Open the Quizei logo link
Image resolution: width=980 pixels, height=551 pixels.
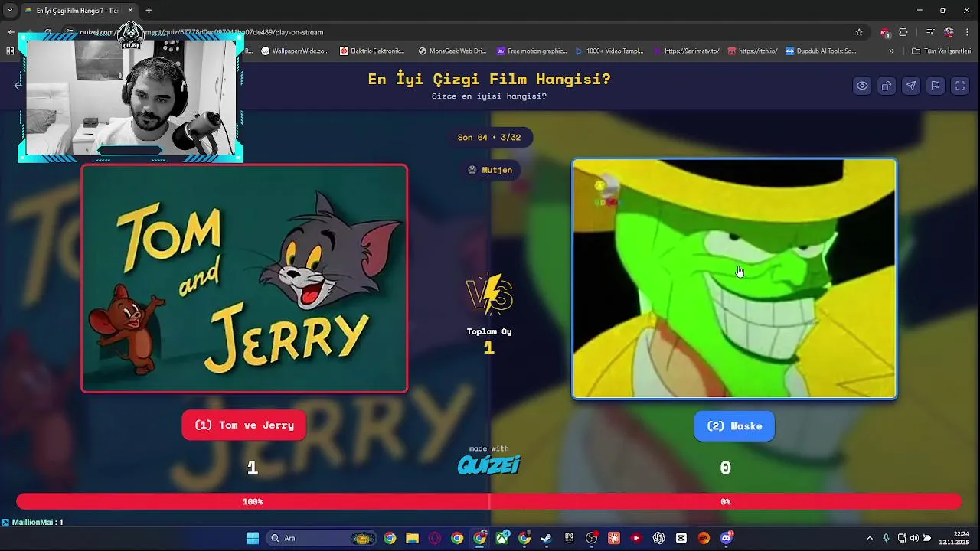click(489, 465)
